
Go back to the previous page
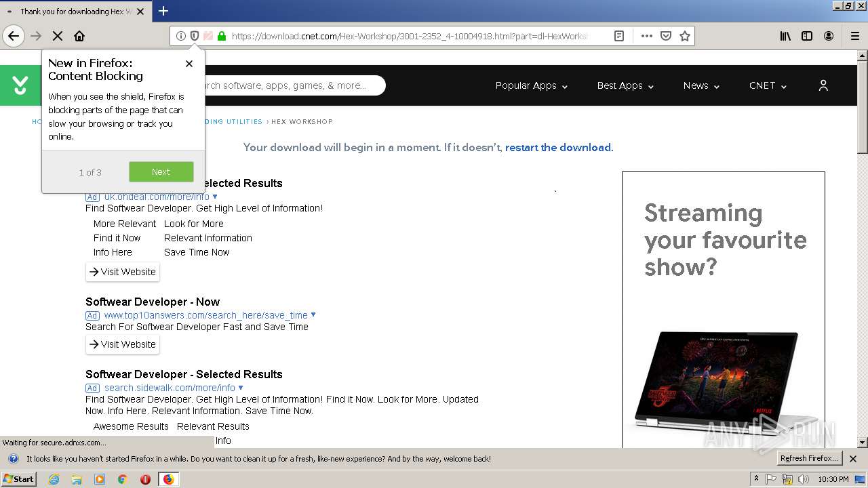14,36
